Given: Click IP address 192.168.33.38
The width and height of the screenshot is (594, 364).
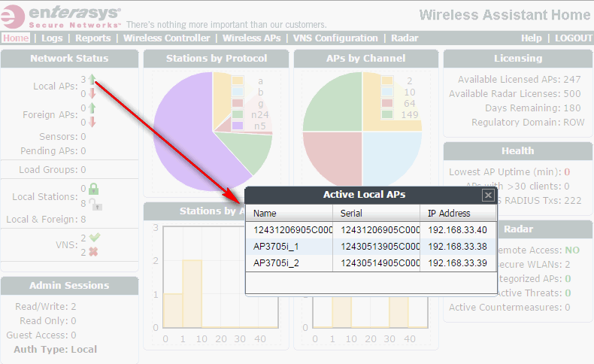Looking at the screenshot, I should pyautogui.click(x=457, y=247).
